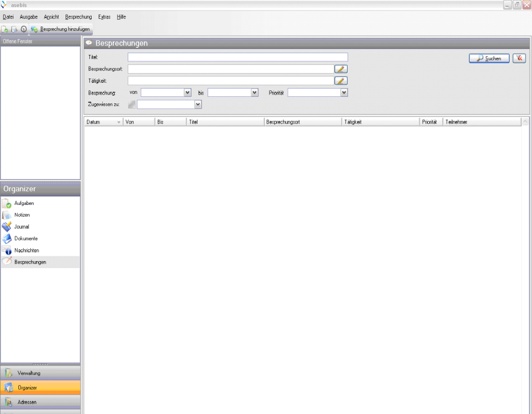
Task: Open Notizen in the Organizer list
Action: coord(22,215)
